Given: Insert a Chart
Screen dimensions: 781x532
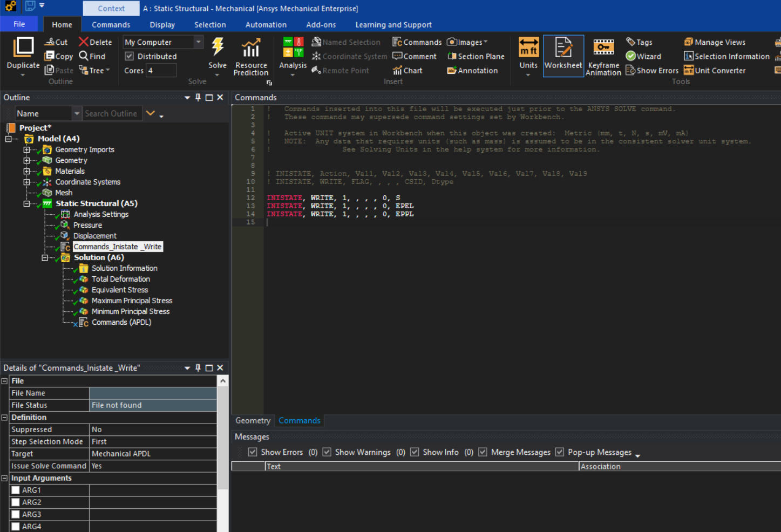Looking at the screenshot, I should 408,70.
